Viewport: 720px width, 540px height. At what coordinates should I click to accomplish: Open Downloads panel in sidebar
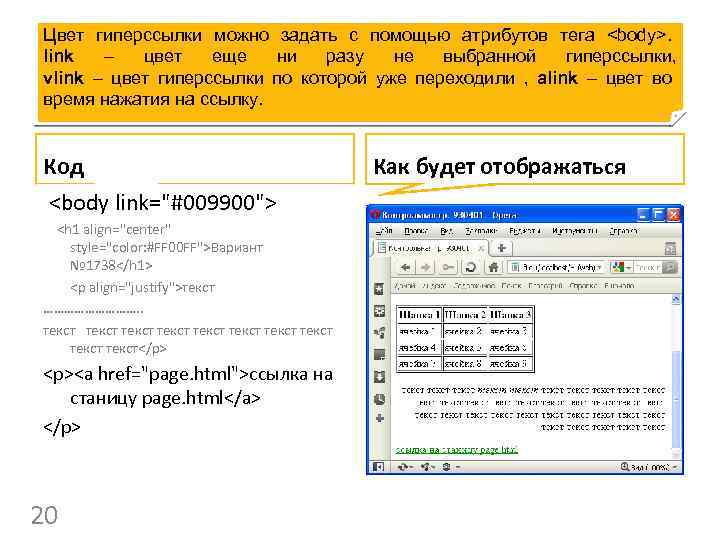click(x=379, y=377)
